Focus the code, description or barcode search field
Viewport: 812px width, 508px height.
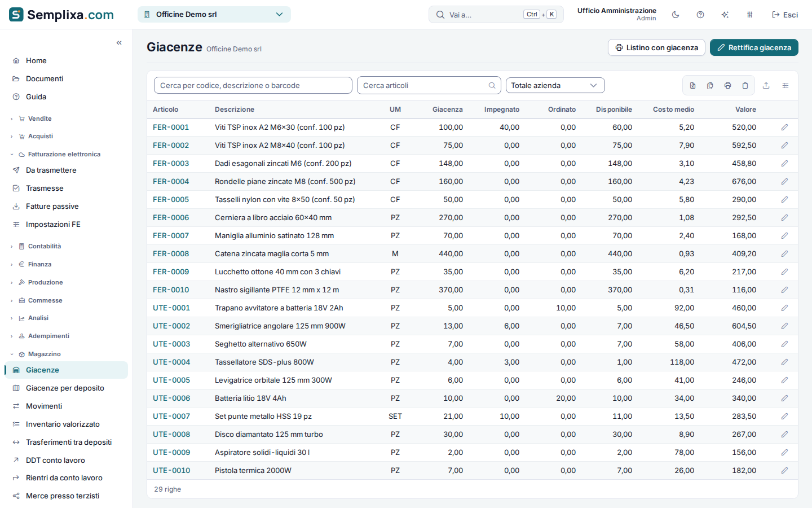click(x=253, y=86)
